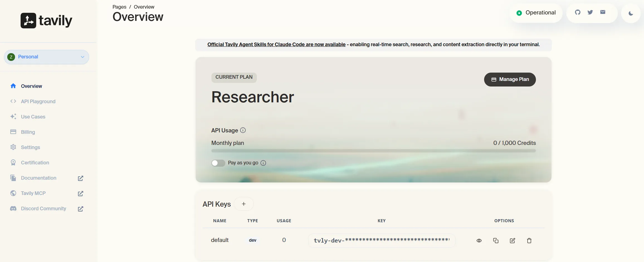Screen dimensions: 644x262
Task: Edit the default API key
Action: pyautogui.click(x=513, y=241)
